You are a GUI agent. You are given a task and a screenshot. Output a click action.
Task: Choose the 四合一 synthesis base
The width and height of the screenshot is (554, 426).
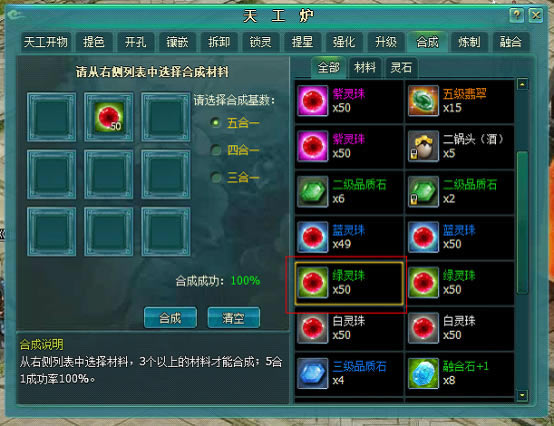click(215, 150)
